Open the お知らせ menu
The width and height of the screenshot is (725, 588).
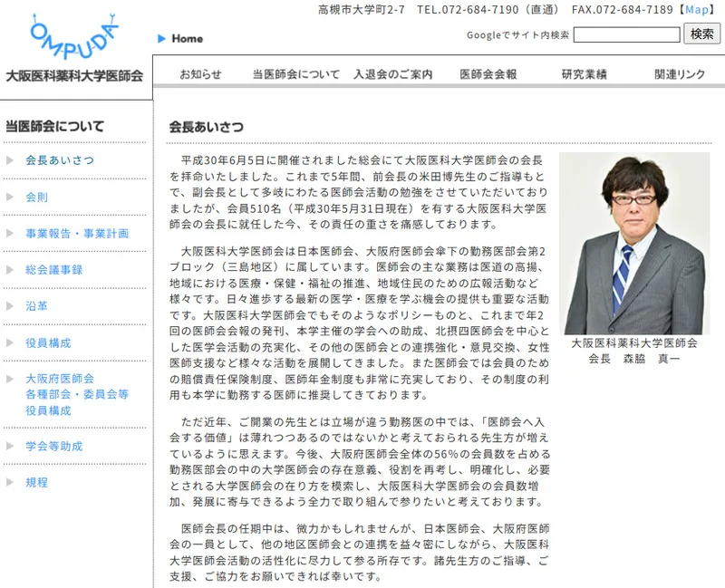pyautogui.click(x=200, y=74)
